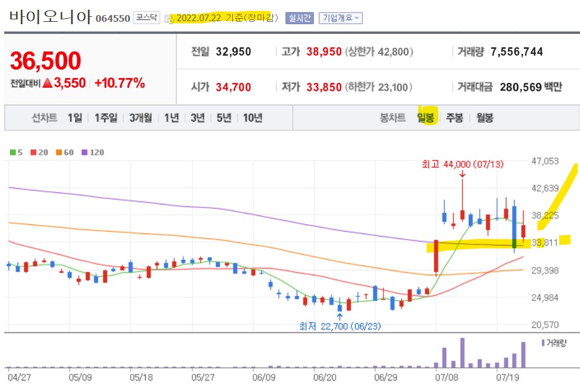Open the 기업개요 dropdown
The width and height of the screenshot is (580, 392).
(x=341, y=18)
